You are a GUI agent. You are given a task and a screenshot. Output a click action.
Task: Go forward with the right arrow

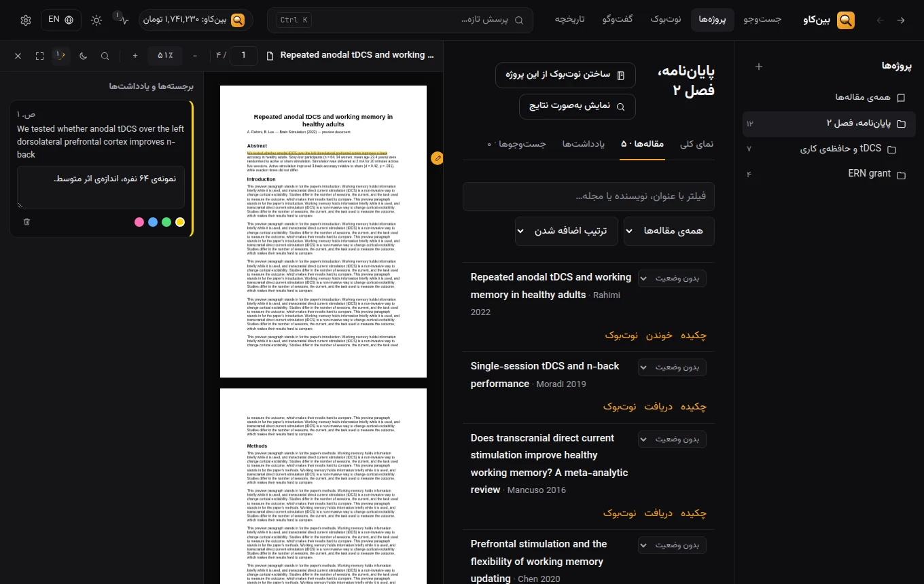point(901,20)
